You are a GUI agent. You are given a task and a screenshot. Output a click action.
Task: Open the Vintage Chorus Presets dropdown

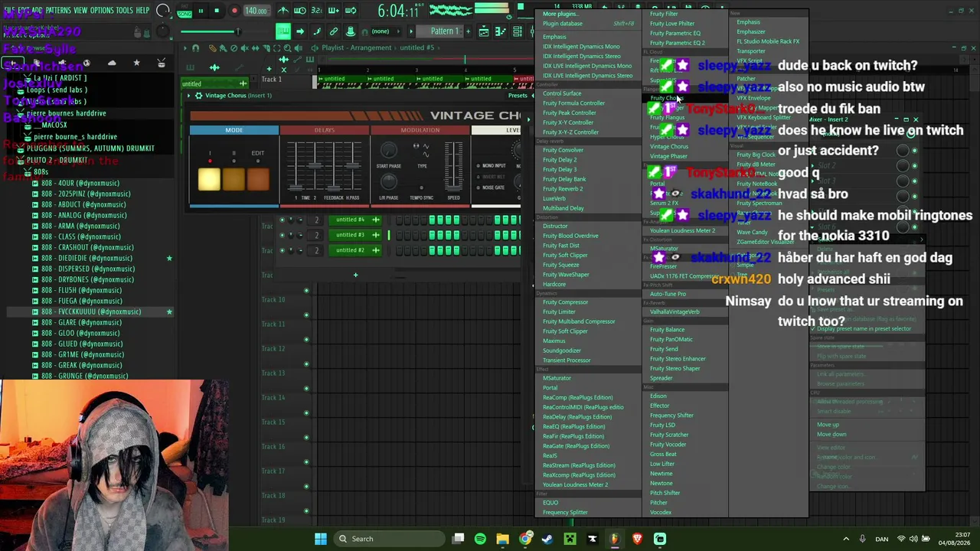pos(518,96)
